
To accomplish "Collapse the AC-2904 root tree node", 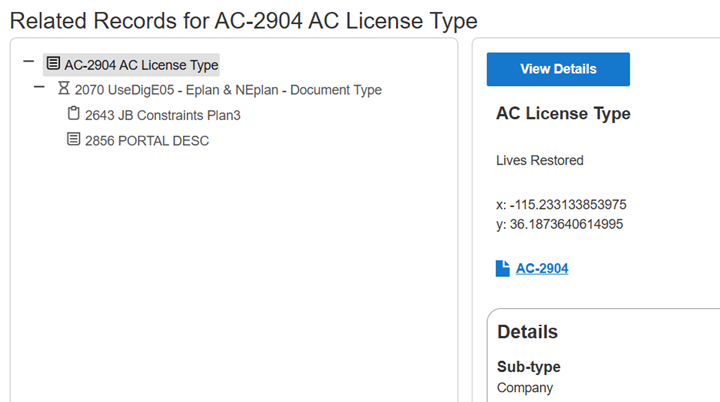I will pyautogui.click(x=29, y=64).
